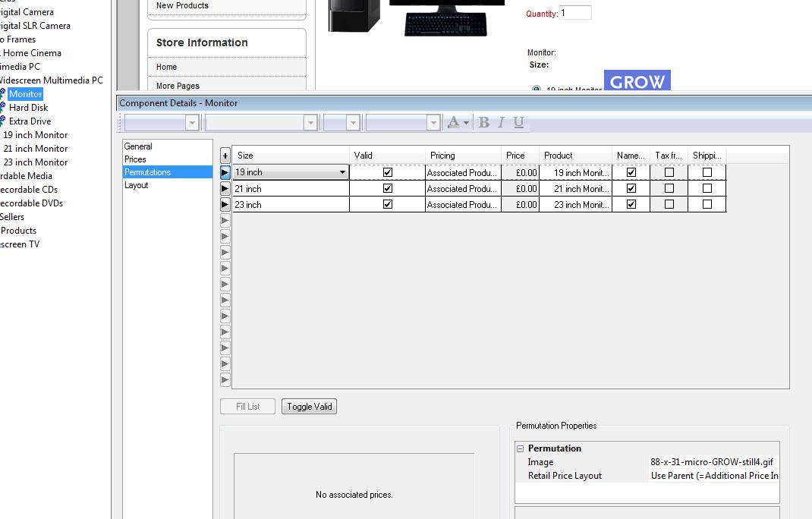Uncheck Valid for the 19 inch row
The width and height of the screenshot is (812, 519).
tap(388, 173)
